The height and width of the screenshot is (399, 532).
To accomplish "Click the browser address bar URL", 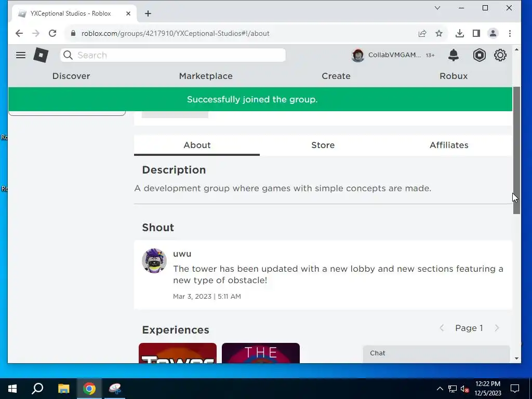I will tap(176, 33).
